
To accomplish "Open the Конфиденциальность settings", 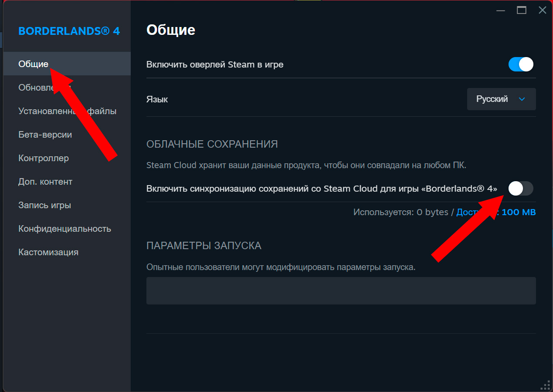I will [64, 229].
